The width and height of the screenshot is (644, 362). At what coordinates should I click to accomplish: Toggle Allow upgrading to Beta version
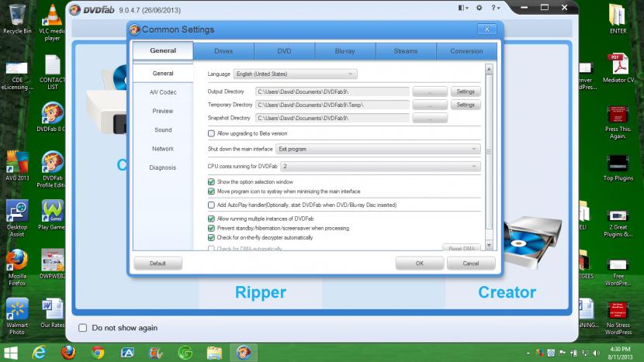pyautogui.click(x=211, y=133)
